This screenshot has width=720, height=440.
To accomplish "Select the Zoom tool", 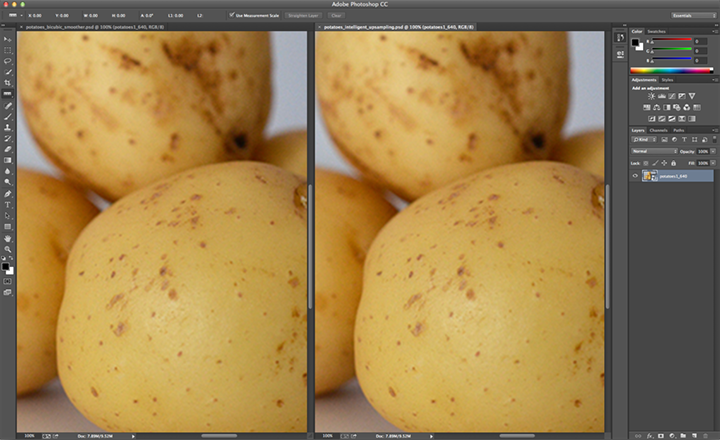I will (x=7, y=249).
